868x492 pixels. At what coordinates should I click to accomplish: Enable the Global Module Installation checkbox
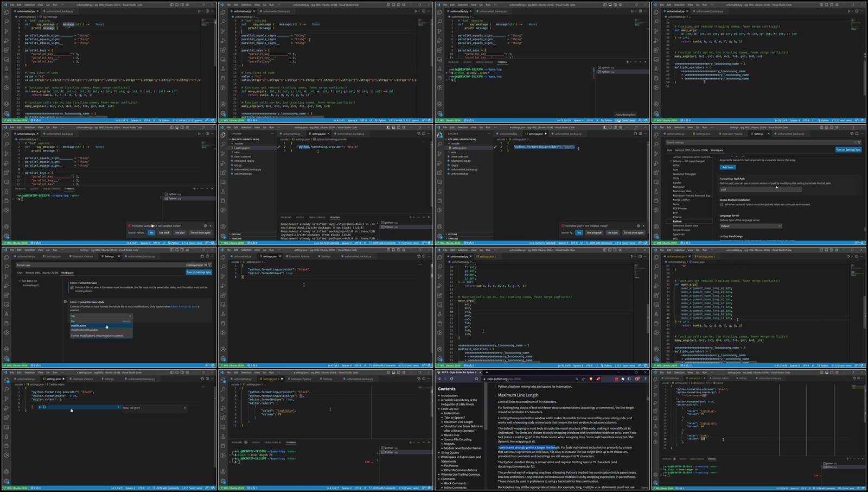click(722, 205)
